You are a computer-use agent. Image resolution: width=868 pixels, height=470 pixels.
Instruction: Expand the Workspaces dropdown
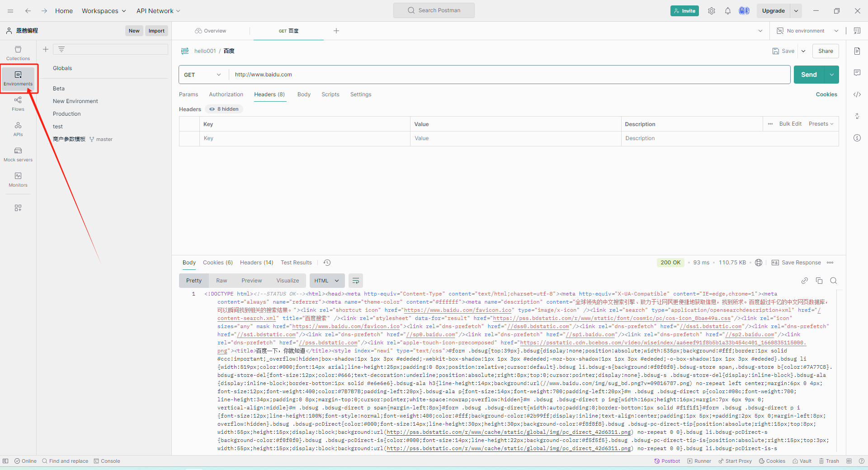[x=104, y=11]
